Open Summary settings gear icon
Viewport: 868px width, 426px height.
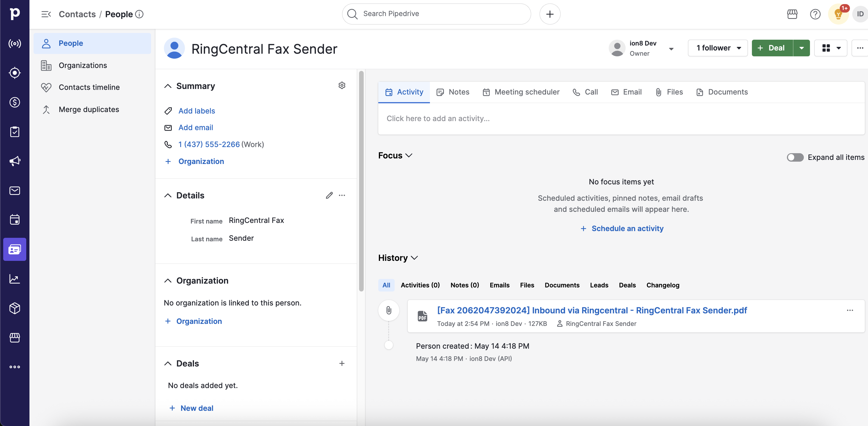point(342,85)
